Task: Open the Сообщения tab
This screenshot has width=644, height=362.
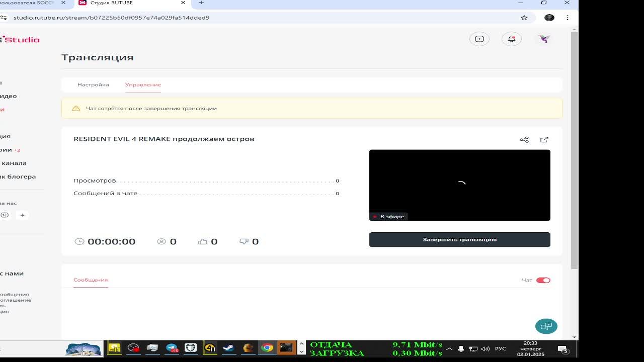Action: tap(91, 280)
